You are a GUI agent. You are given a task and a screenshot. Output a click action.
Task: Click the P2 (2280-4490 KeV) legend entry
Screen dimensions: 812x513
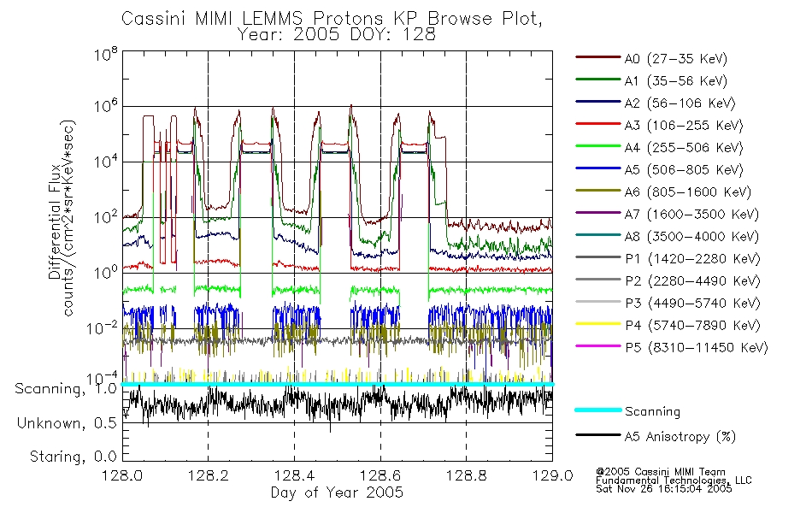668,280
